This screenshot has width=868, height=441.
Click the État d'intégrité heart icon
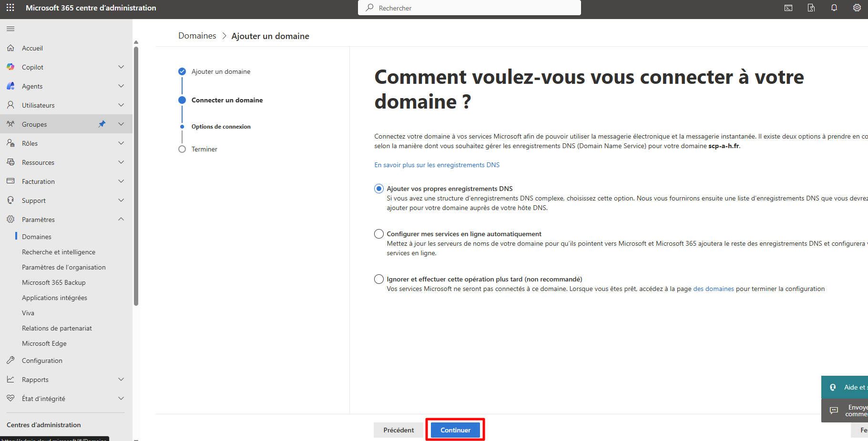(10, 399)
